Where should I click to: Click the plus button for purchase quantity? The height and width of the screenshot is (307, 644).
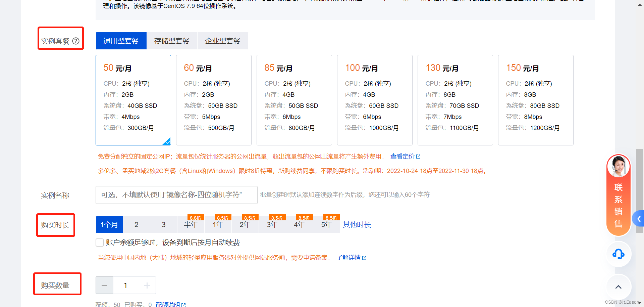coord(147,286)
